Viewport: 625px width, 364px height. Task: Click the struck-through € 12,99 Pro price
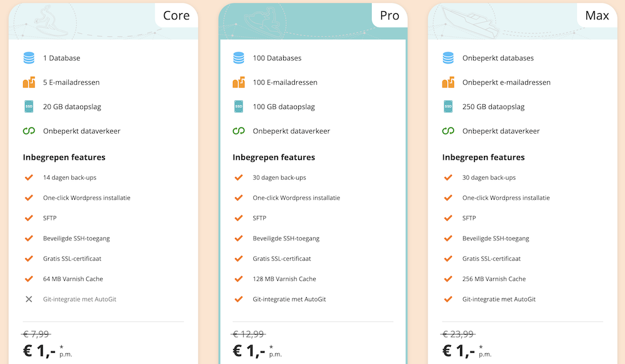click(x=248, y=334)
